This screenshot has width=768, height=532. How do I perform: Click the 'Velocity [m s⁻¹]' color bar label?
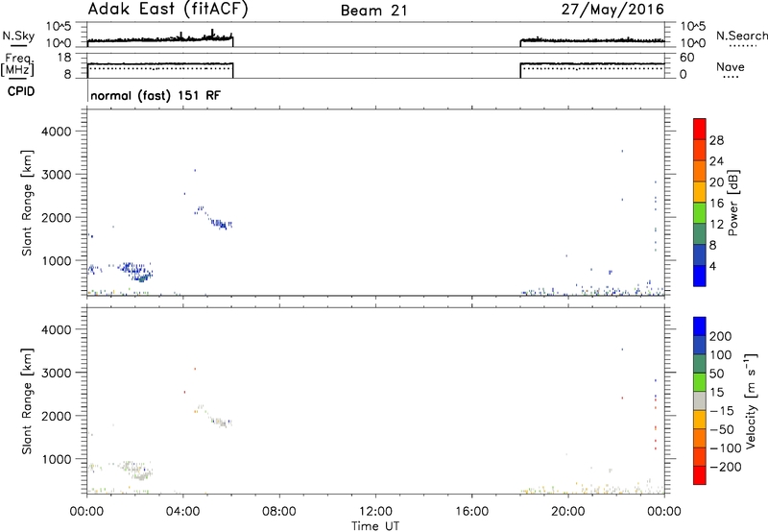(751, 400)
